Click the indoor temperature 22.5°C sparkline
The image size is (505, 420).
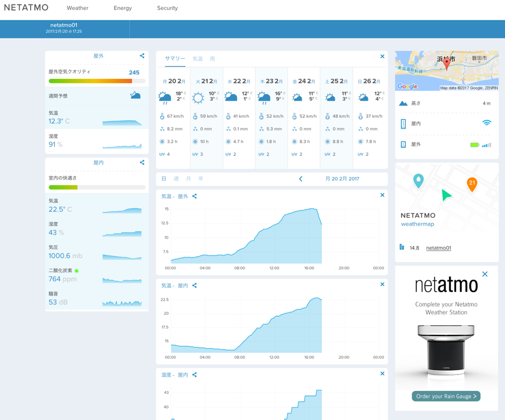pos(122,211)
